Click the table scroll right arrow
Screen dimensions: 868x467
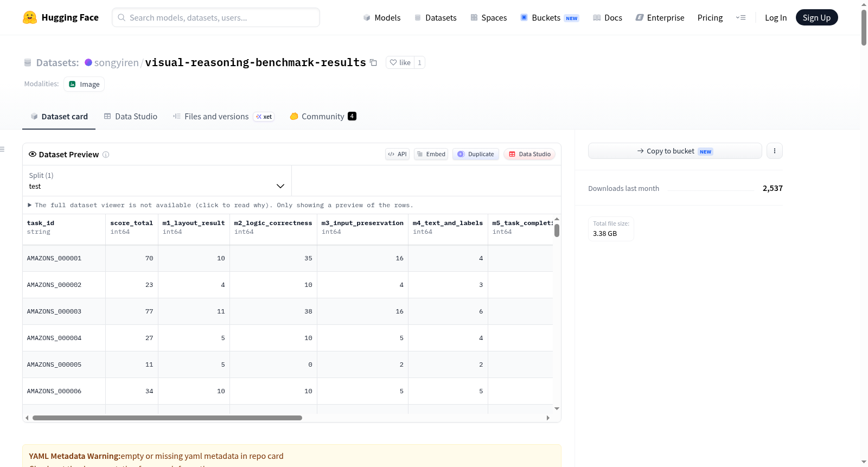548,418
